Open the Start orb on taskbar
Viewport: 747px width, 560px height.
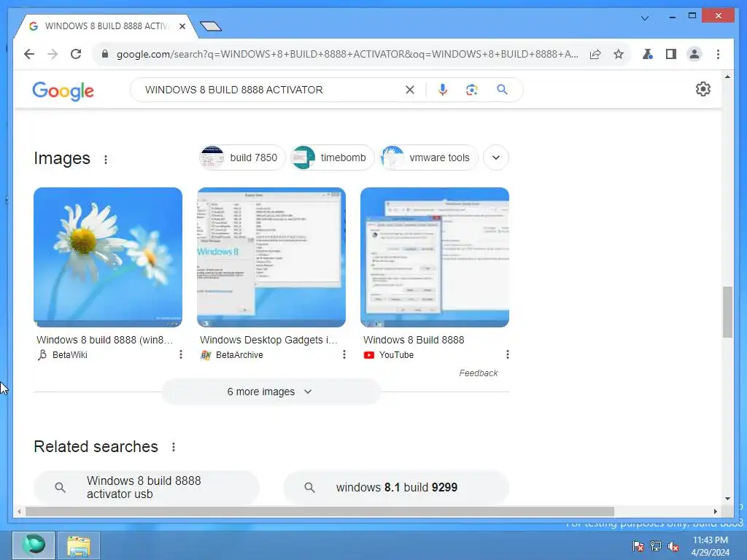click(34, 545)
